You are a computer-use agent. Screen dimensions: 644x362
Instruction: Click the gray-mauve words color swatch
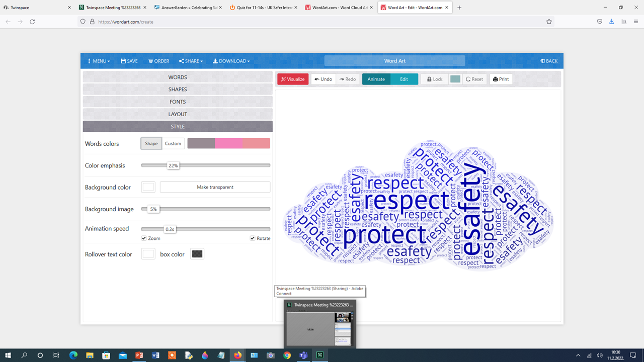click(201, 143)
